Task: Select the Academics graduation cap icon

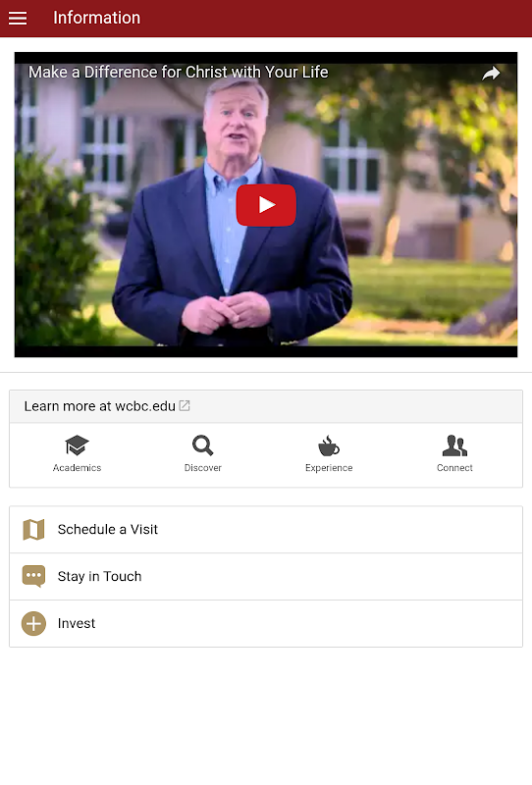Action: tap(77, 445)
